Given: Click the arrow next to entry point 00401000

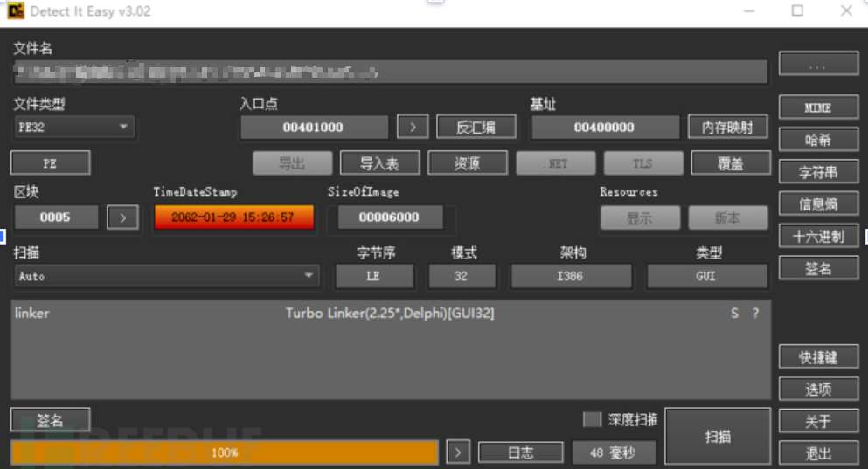Looking at the screenshot, I should (413, 128).
